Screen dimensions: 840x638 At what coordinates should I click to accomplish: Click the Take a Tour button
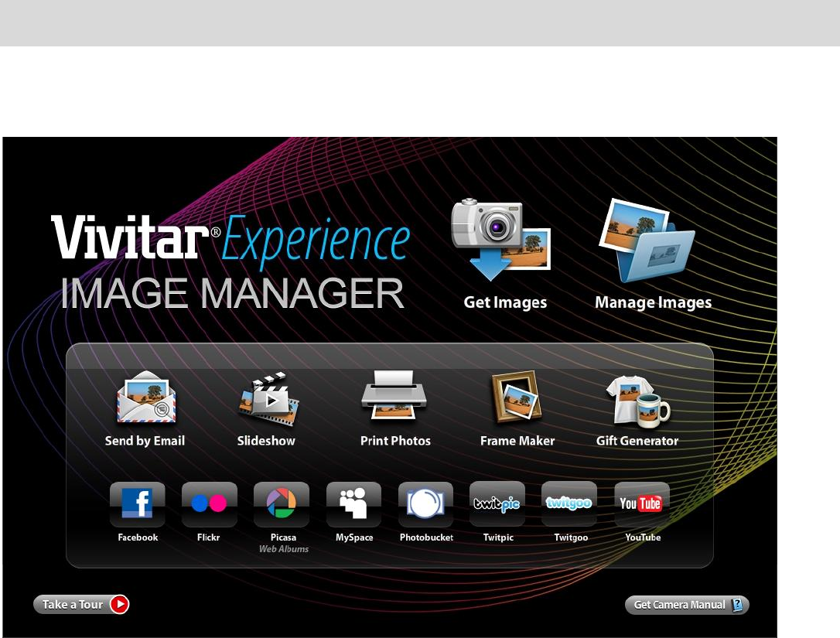tap(81, 604)
